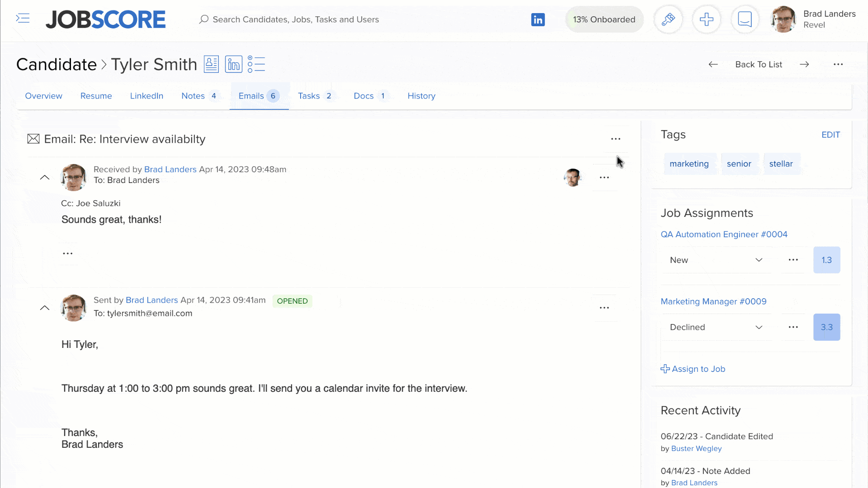Switch to the LinkedIn tab
Screen dimensions: 868x488
point(147,96)
